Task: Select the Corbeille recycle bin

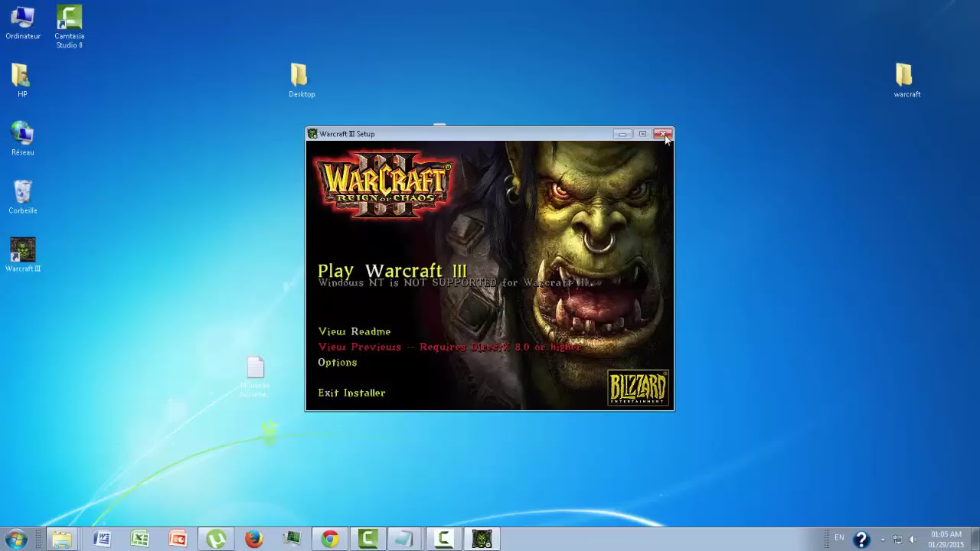Action: (23, 197)
